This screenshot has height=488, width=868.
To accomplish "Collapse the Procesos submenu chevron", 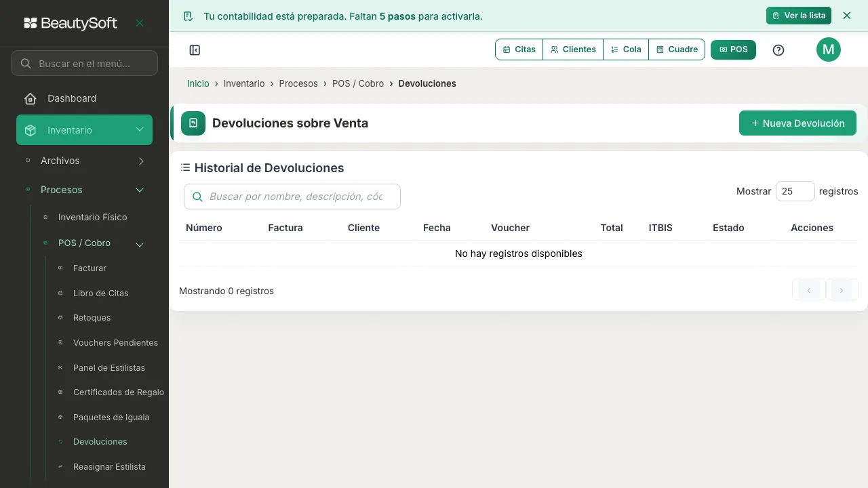I will coord(140,190).
